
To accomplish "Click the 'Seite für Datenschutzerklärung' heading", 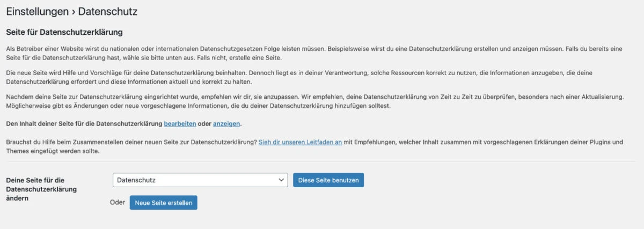I will [64, 32].
